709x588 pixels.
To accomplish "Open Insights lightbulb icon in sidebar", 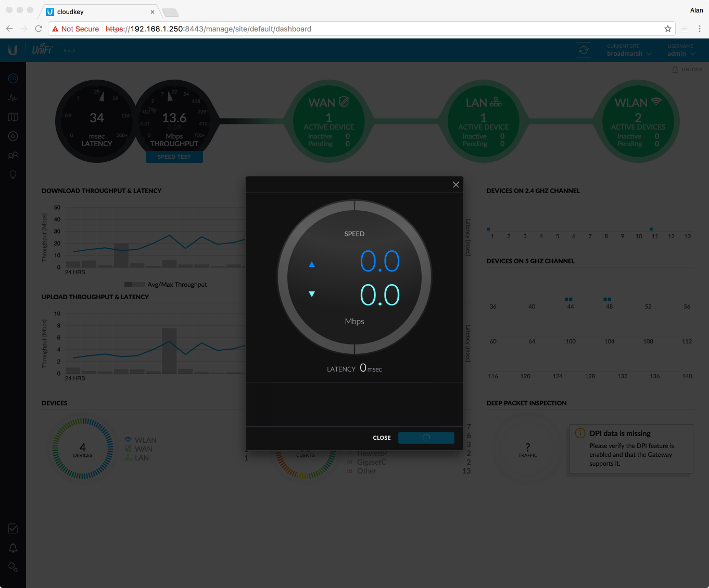I will coord(13,175).
